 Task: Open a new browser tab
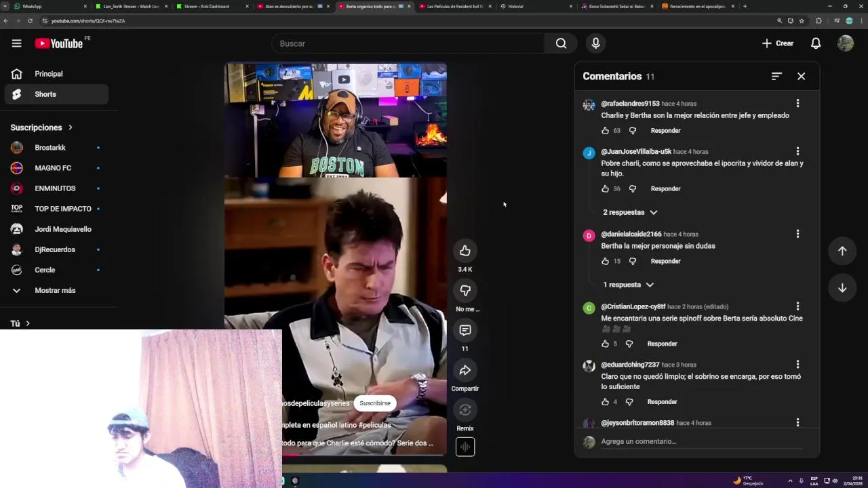tap(745, 6)
